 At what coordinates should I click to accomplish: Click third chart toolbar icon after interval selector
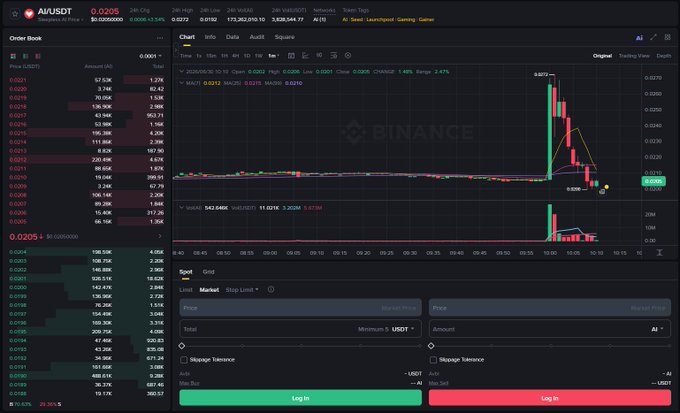[x=319, y=55]
